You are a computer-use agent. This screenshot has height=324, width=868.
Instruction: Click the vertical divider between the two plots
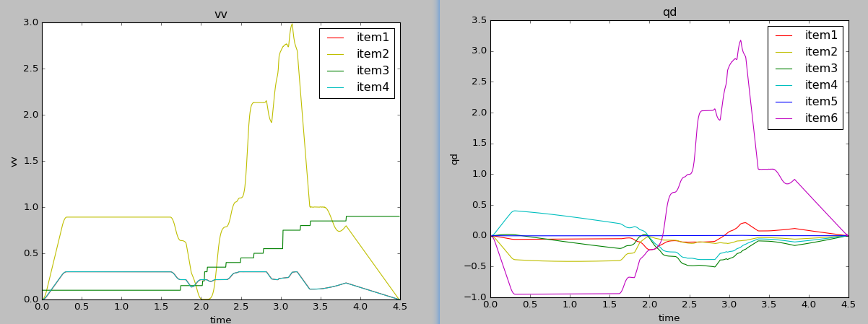[438, 162]
